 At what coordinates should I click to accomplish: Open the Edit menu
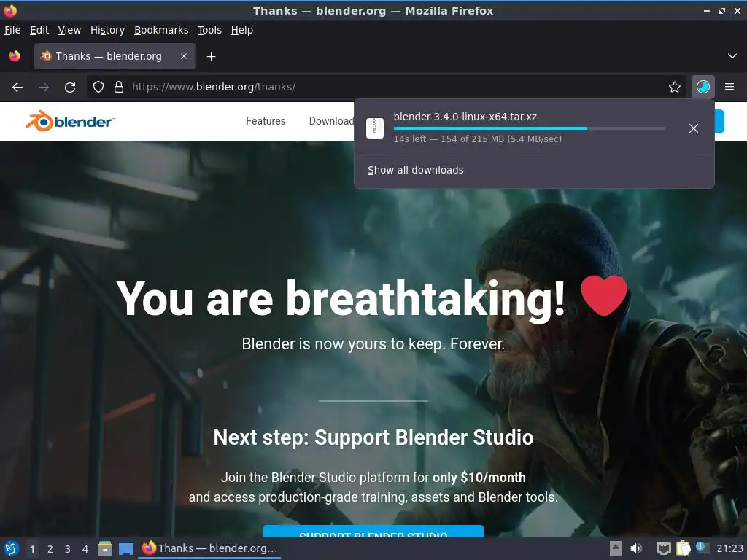(x=39, y=30)
